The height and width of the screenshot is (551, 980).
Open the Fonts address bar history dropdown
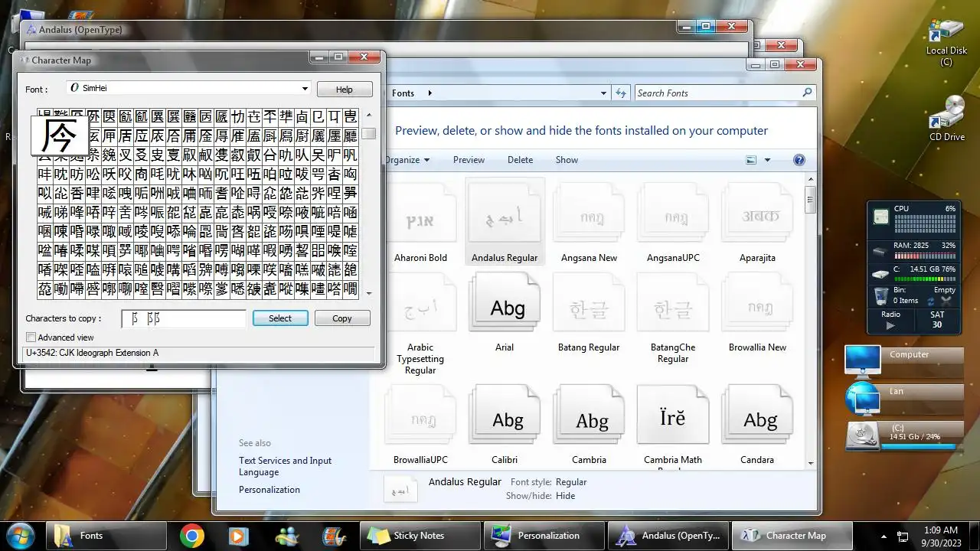click(x=602, y=93)
